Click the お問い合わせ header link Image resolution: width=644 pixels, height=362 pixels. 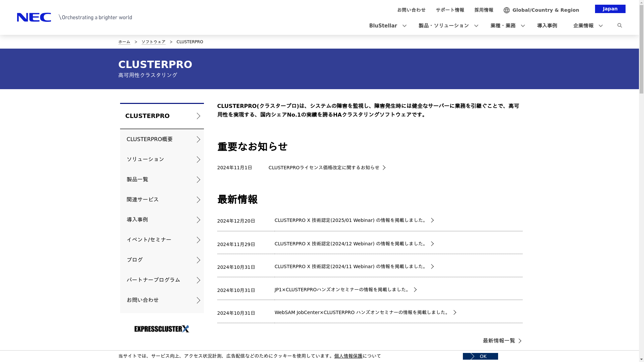(x=411, y=10)
